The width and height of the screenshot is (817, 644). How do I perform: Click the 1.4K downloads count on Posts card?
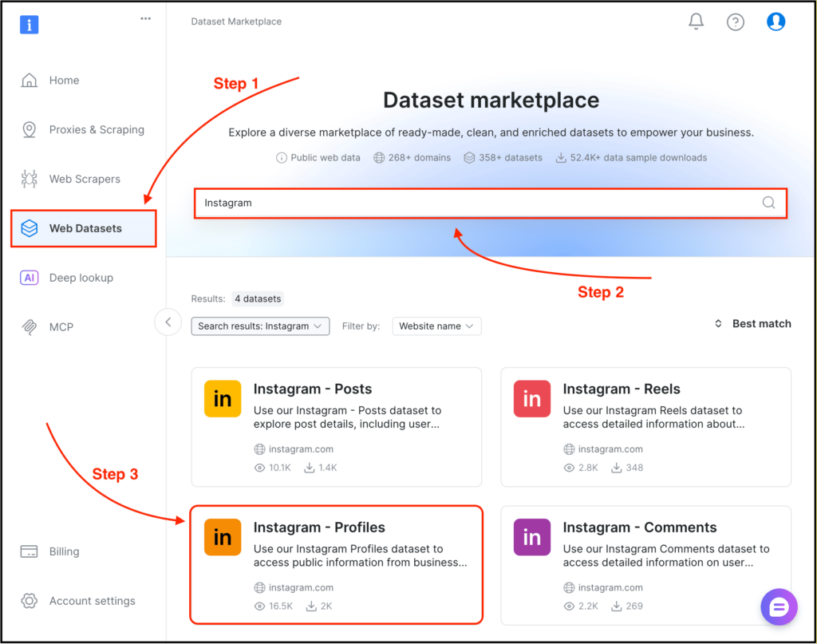(328, 468)
